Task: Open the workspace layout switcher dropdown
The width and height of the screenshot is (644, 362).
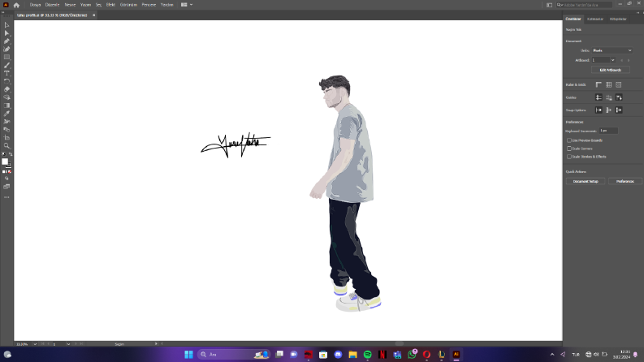Action: pos(187,5)
